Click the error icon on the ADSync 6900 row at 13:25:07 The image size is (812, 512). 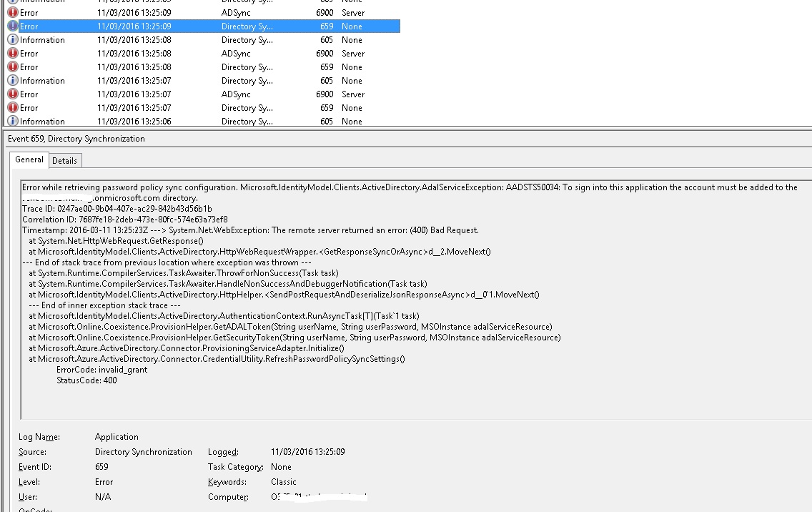point(11,94)
